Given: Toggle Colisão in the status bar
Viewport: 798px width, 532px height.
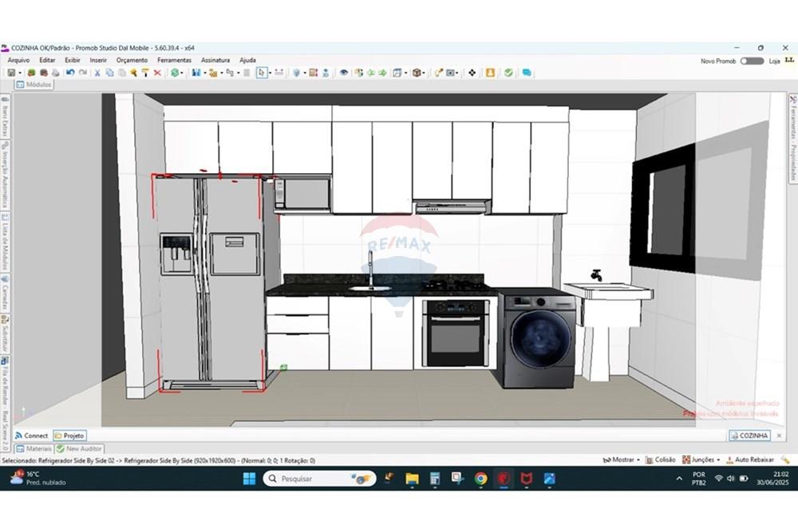Looking at the screenshot, I should (660, 460).
